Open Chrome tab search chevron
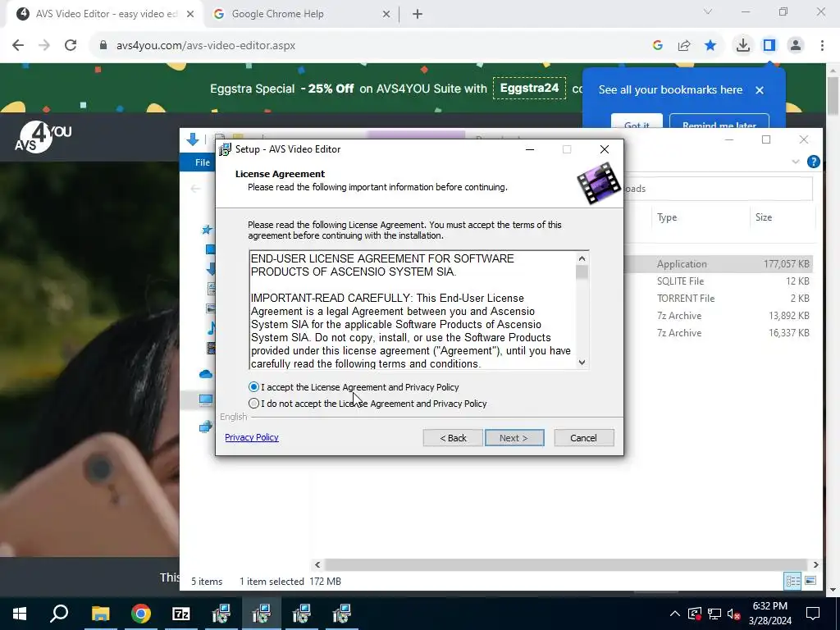 [x=708, y=11]
